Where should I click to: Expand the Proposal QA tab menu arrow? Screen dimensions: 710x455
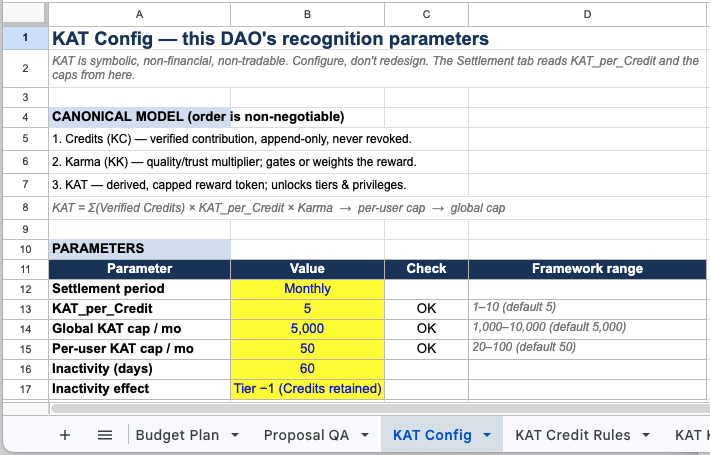[x=365, y=435]
